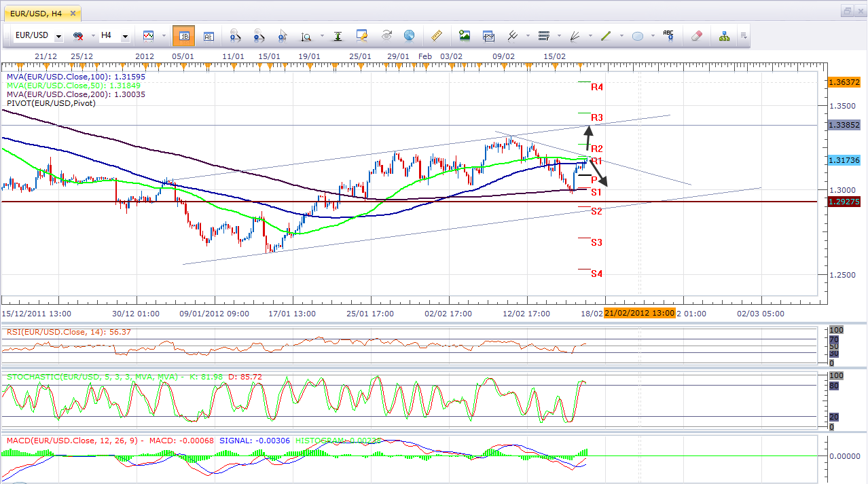The image size is (868, 484).
Task: Expand the line tool options arrow
Action: pos(621,36)
